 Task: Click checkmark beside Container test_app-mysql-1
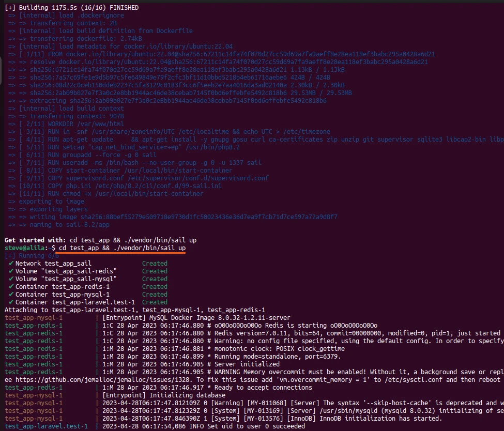click(11, 295)
